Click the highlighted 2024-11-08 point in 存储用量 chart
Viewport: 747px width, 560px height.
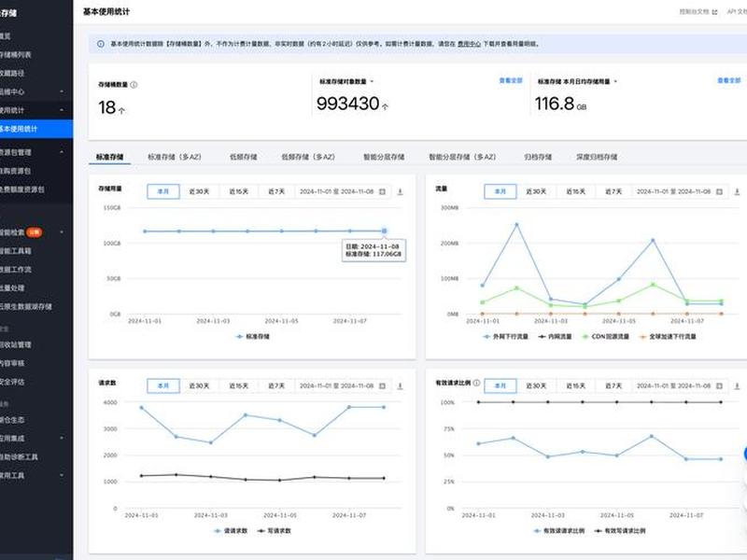[x=384, y=231]
